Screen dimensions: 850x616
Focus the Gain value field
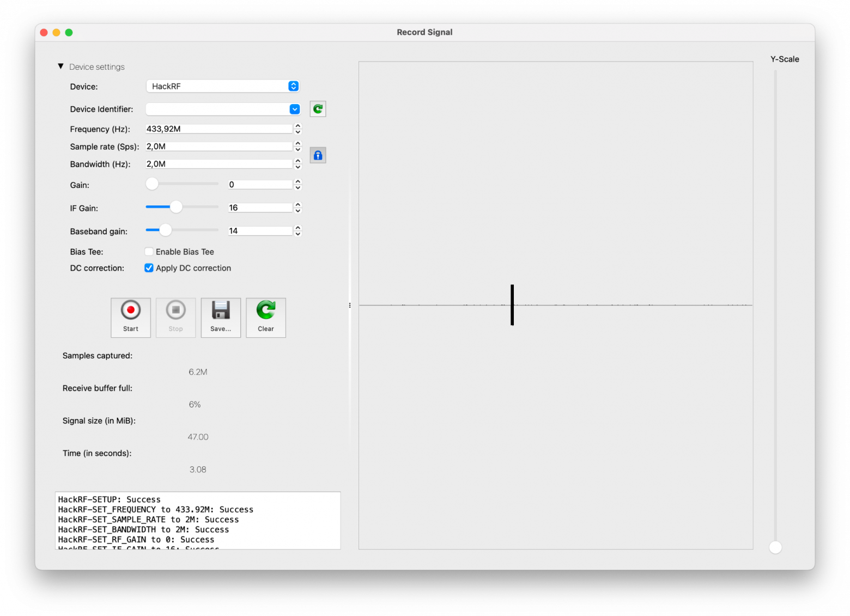(260, 185)
